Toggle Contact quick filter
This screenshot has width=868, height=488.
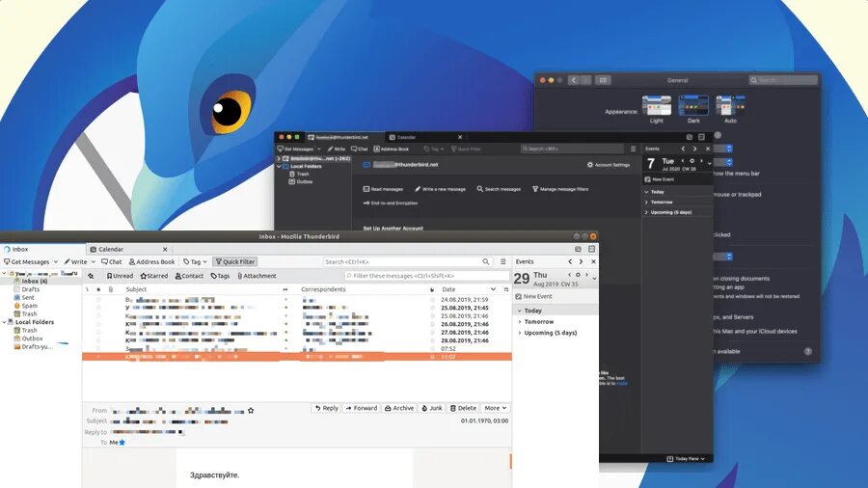[189, 276]
